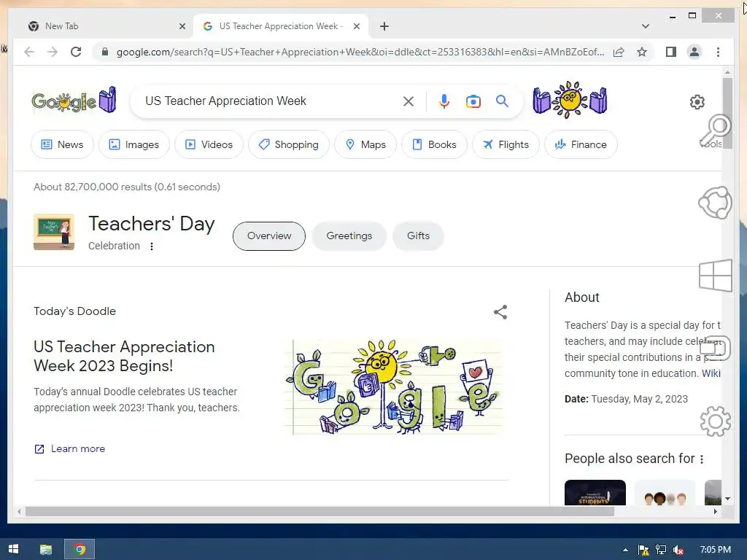Select the Finance filter
Image resolution: width=747 pixels, height=560 pixels.
tap(581, 144)
